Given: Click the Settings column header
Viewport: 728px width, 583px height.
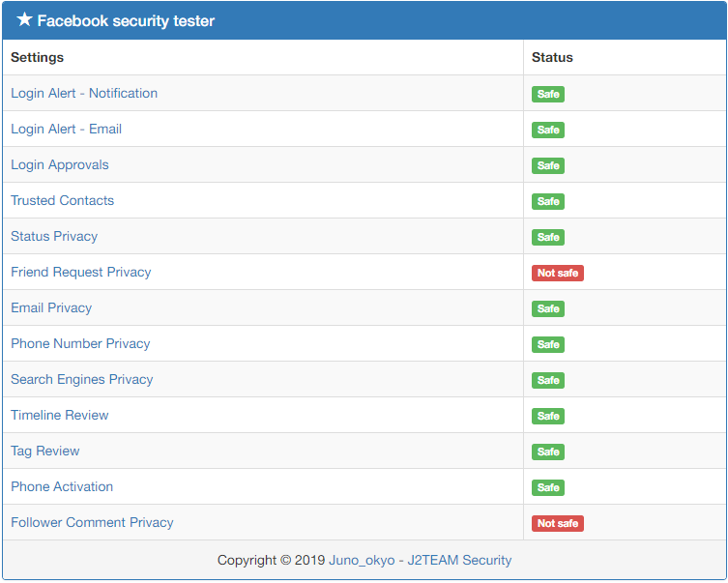Looking at the screenshot, I should pos(37,58).
